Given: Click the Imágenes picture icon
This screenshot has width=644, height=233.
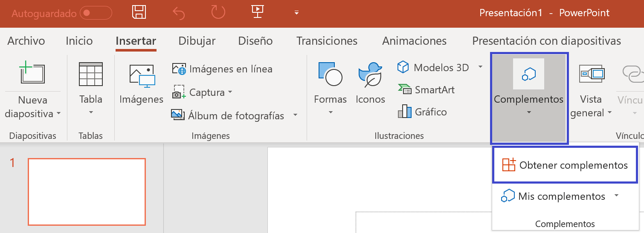Looking at the screenshot, I should 142,76.
